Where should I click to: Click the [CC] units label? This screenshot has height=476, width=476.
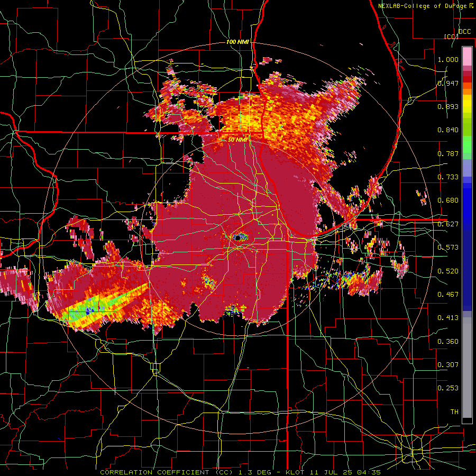(451, 36)
